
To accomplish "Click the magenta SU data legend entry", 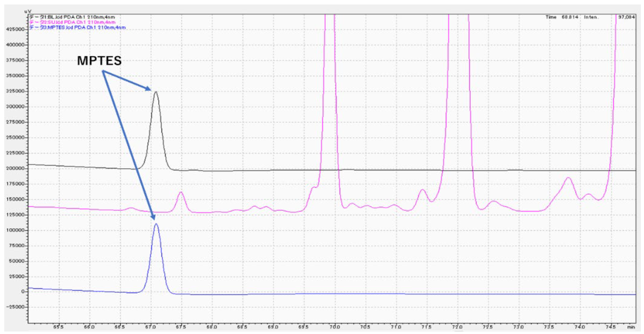I will [x=72, y=22].
